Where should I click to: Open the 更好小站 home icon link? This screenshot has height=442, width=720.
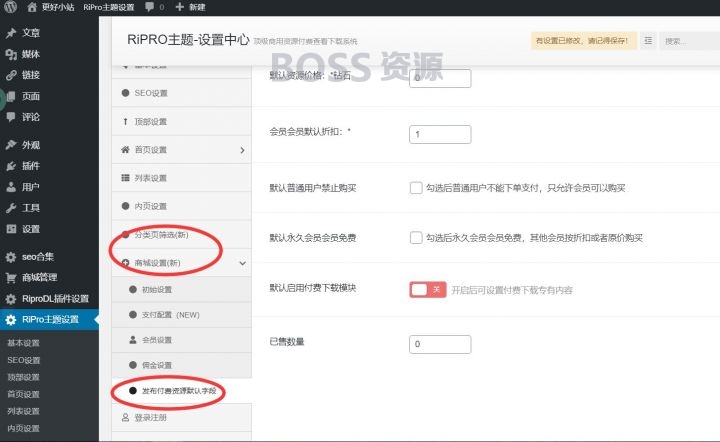[32, 7]
